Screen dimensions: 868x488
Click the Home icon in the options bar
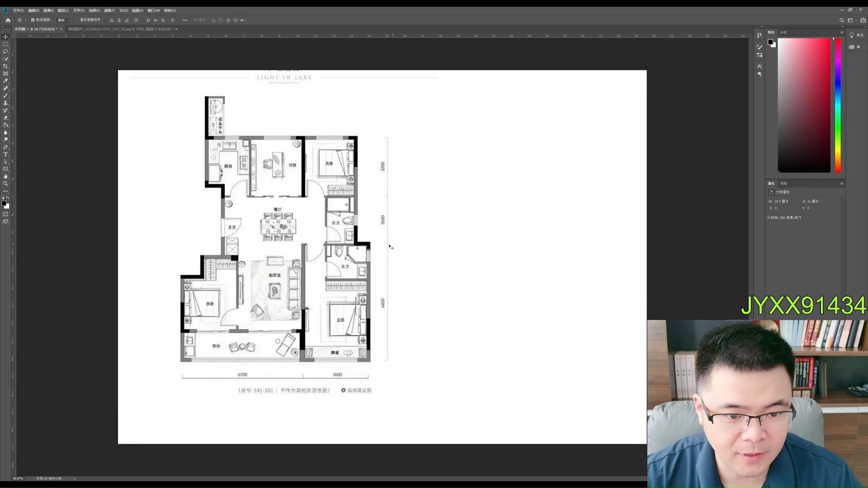pos(8,20)
